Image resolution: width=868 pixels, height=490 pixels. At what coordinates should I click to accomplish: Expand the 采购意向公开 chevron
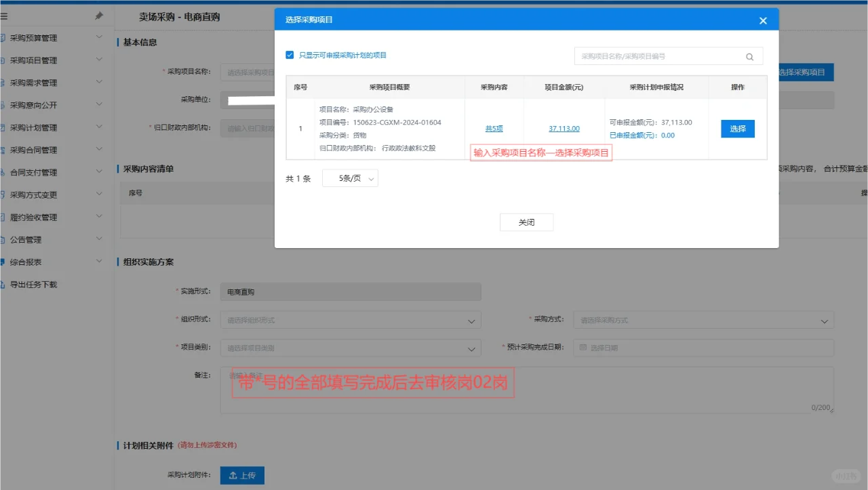(99, 104)
